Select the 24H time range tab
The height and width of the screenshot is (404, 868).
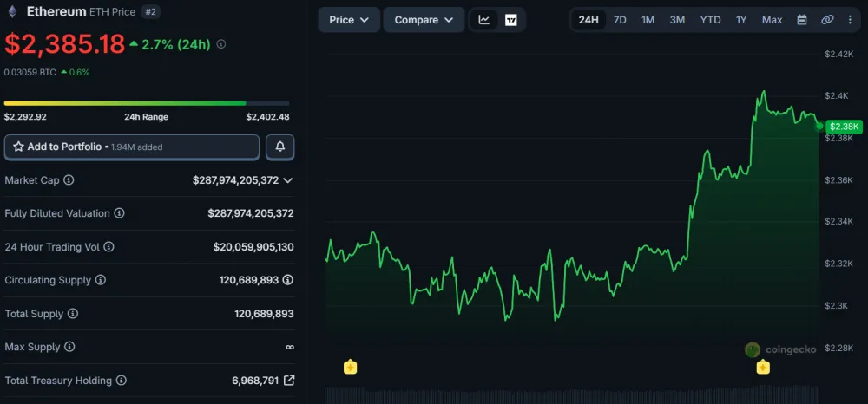point(589,20)
